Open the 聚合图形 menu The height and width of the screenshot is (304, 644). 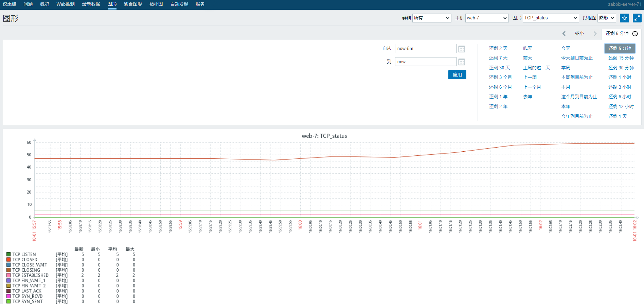(x=133, y=4)
